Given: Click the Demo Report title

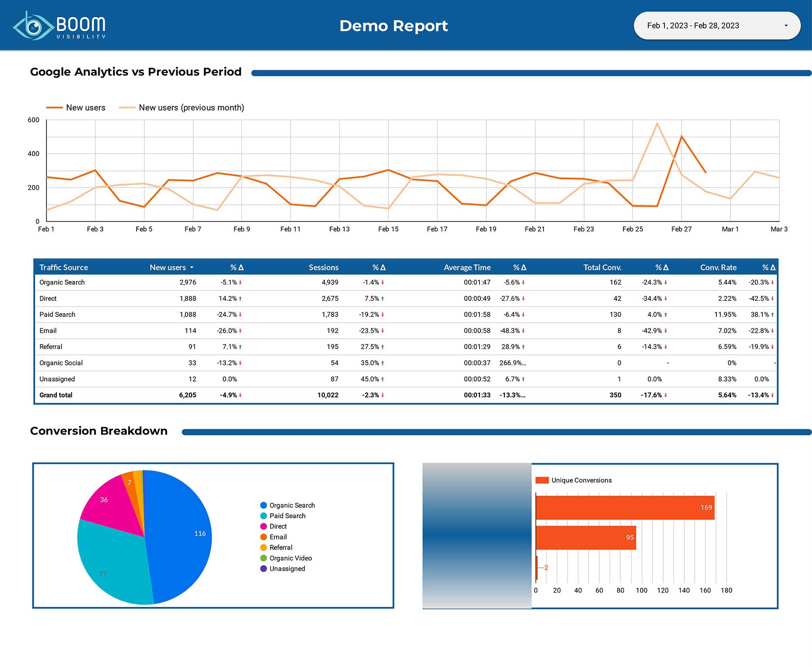Looking at the screenshot, I should point(393,26).
